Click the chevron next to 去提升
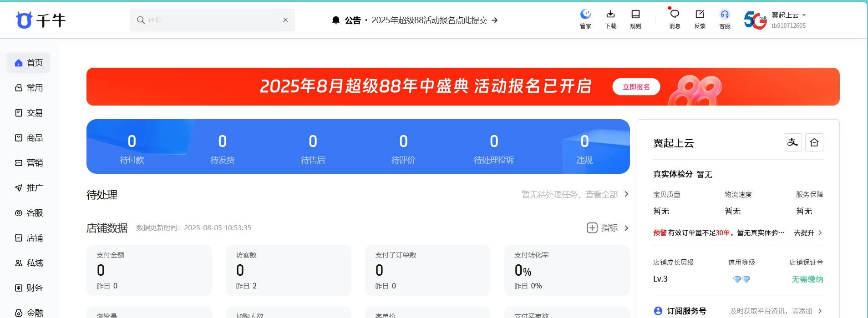The width and height of the screenshot is (868, 318). tap(820, 232)
